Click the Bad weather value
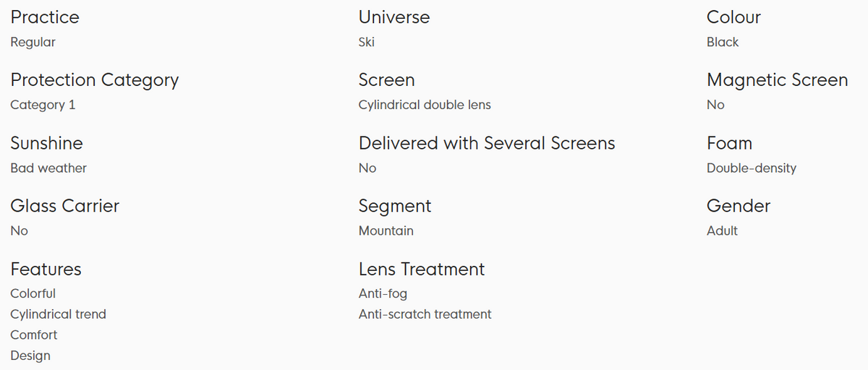The width and height of the screenshot is (868, 370). (x=48, y=168)
